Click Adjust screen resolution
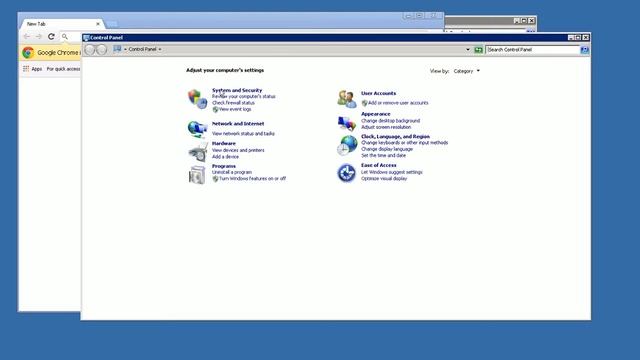Image resolution: width=640 pixels, height=360 pixels. point(386,127)
